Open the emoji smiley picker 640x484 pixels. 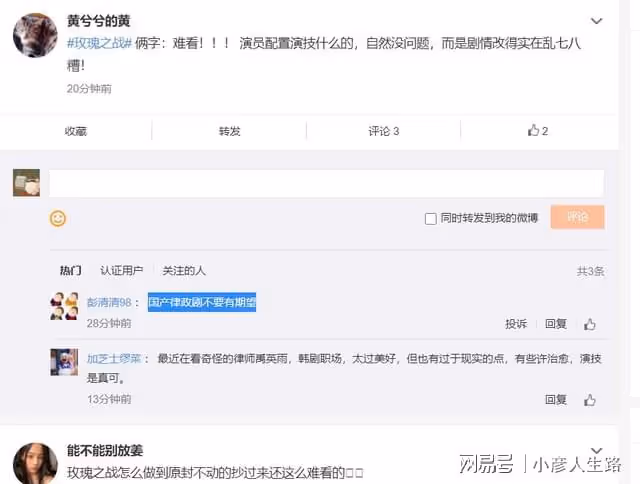[58, 218]
